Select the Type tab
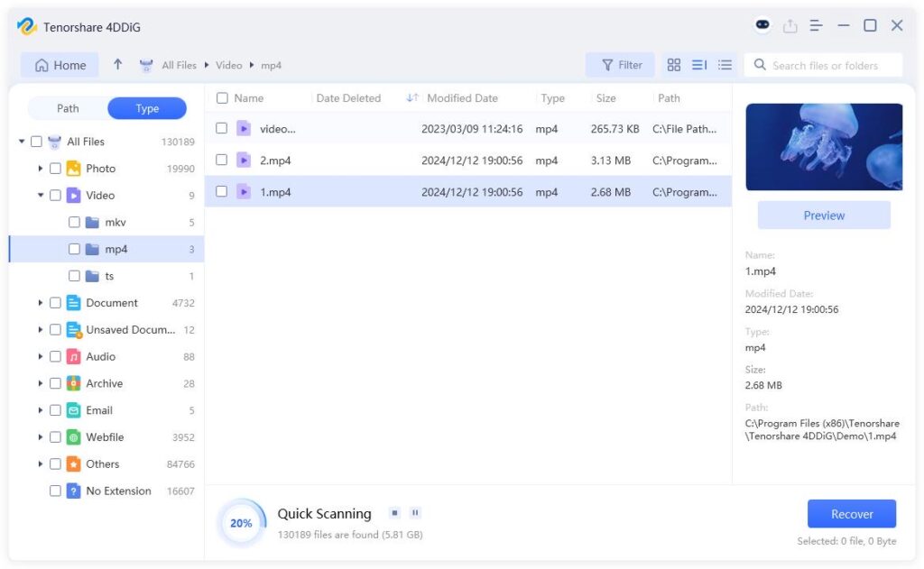This screenshot has height=569, width=924. click(147, 108)
